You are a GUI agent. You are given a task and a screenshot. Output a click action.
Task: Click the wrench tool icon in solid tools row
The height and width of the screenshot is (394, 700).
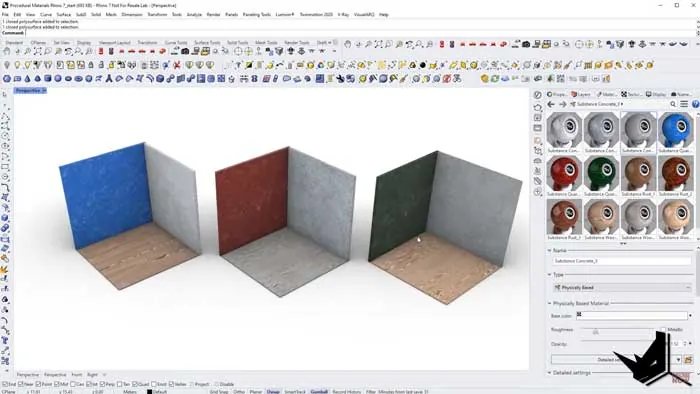[x=340, y=79]
